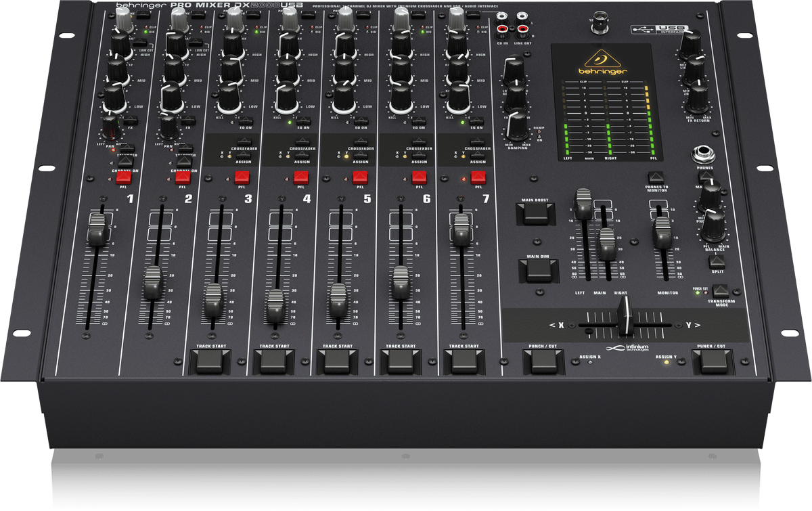Click the channel 1 fader cap
This screenshot has height=511, width=812.
(x=99, y=230)
